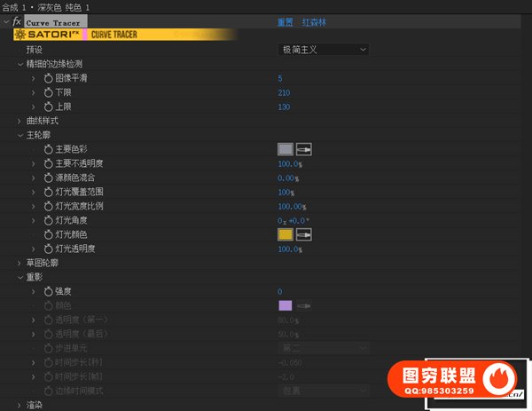Click stopwatch for 强度 under 重影
This screenshot has height=411, width=532.
pos(49,291)
